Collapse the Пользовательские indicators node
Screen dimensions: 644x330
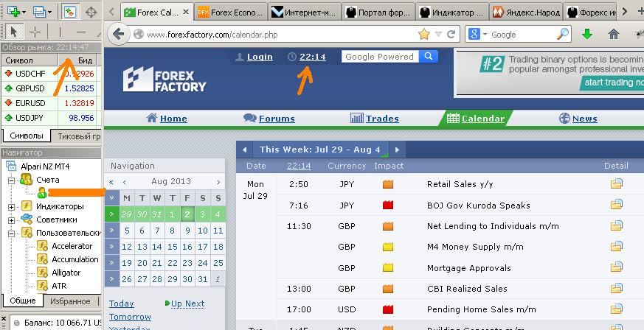pyautogui.click(x=12, y=234)
